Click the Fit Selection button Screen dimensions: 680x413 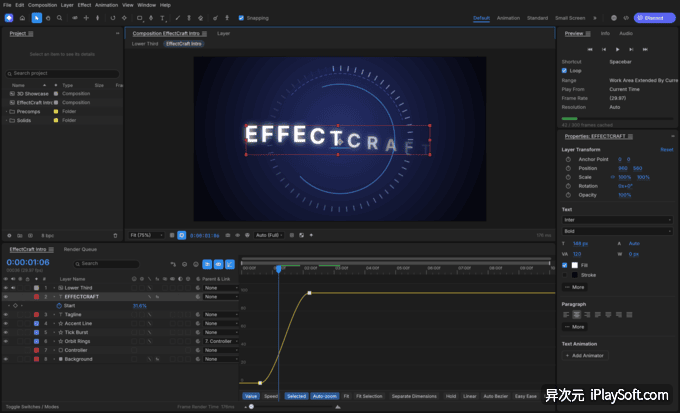click(369, 396)
